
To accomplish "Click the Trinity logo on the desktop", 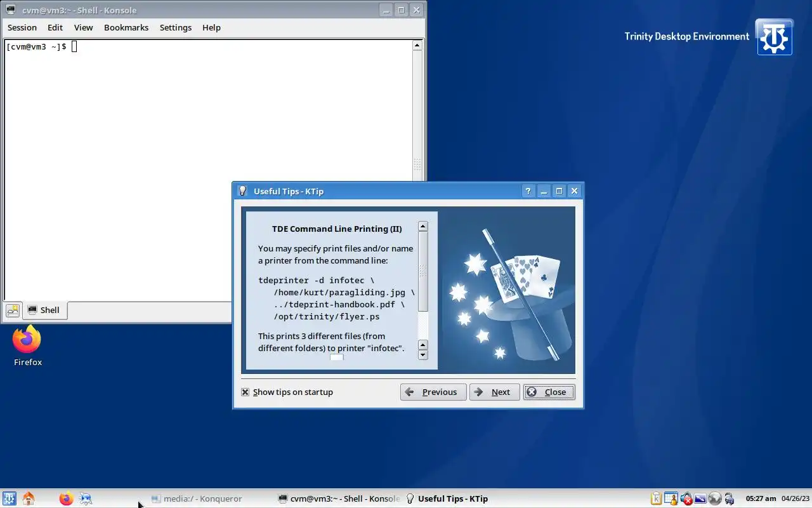I will 774,37.
